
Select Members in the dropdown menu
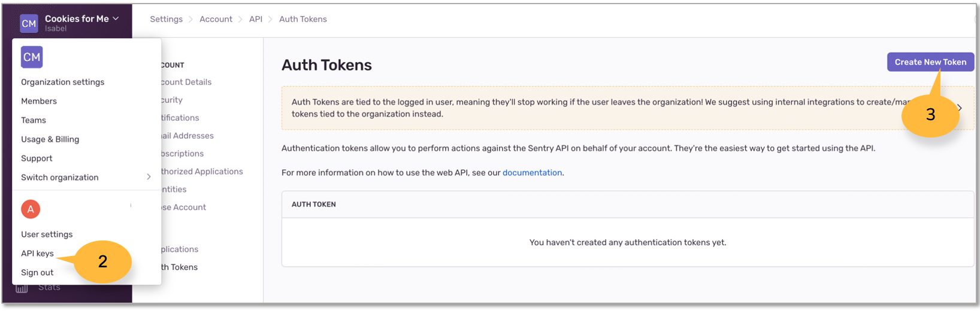point(39,101)
